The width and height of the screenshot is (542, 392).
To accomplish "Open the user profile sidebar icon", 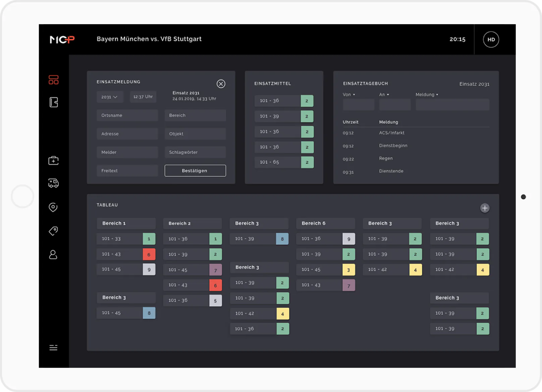I will tap(53, 255).
